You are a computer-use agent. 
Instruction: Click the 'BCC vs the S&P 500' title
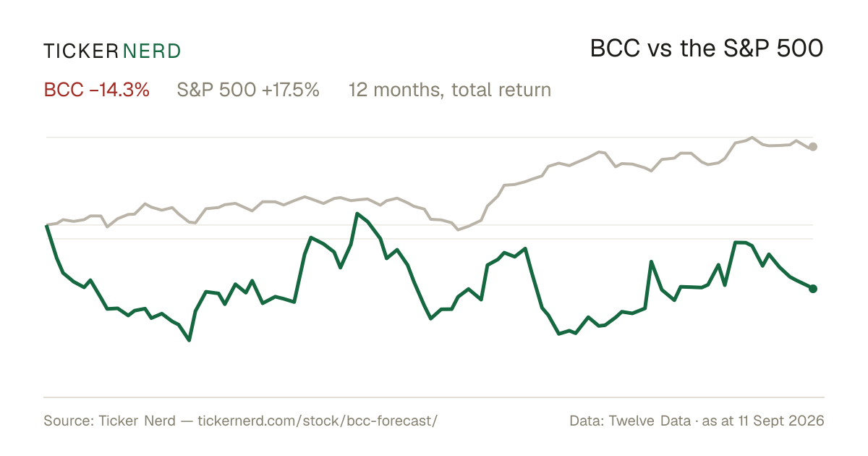[707, 49]
